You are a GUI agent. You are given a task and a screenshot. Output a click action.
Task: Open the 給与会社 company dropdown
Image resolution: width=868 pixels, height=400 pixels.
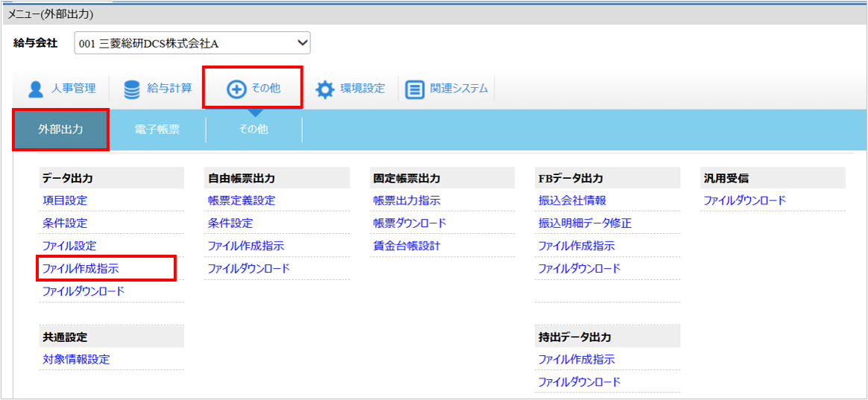tap(192, 44)
